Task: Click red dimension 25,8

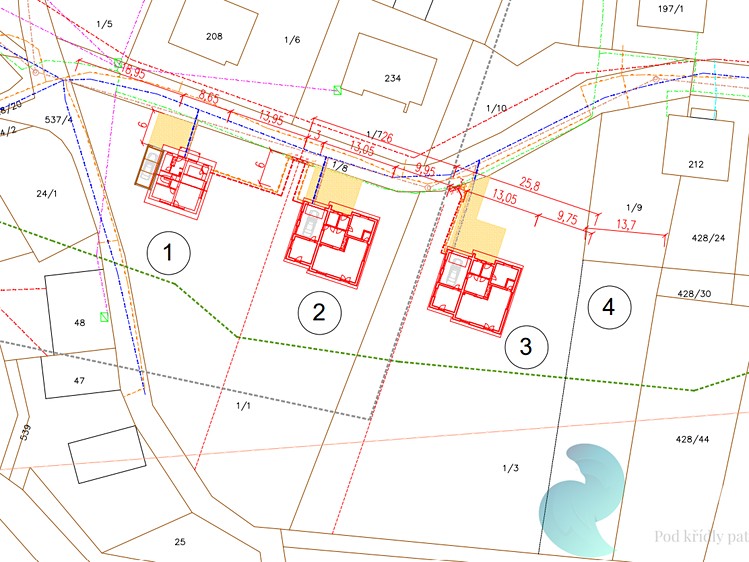Action: (529, 183)
